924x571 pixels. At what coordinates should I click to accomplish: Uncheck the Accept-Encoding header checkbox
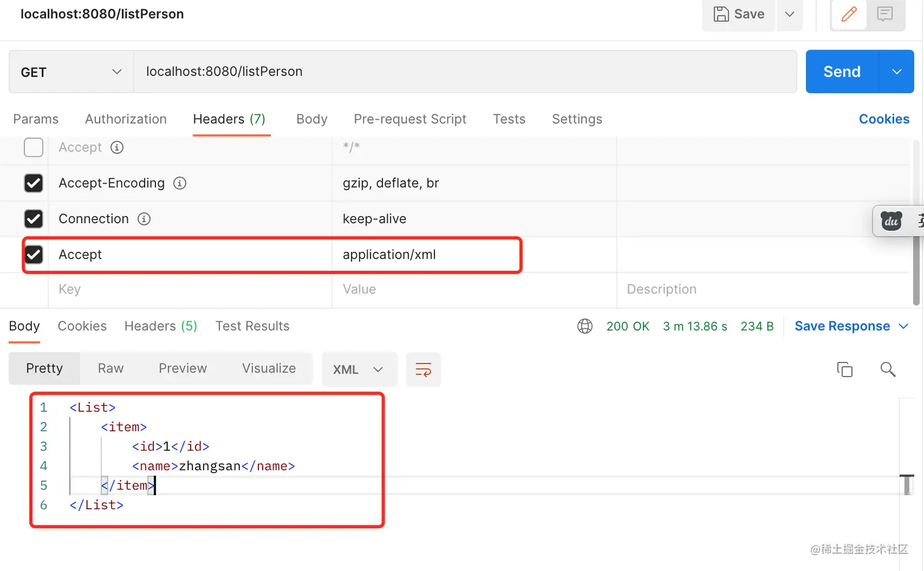[34, 183]
